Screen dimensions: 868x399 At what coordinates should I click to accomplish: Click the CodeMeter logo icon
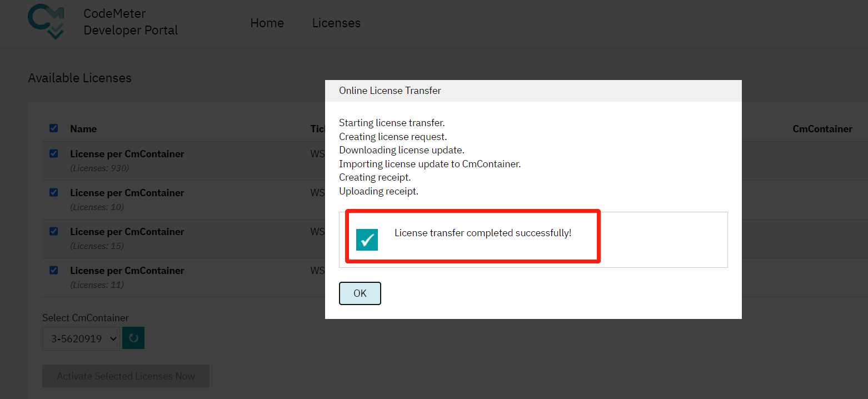(46, 21)
